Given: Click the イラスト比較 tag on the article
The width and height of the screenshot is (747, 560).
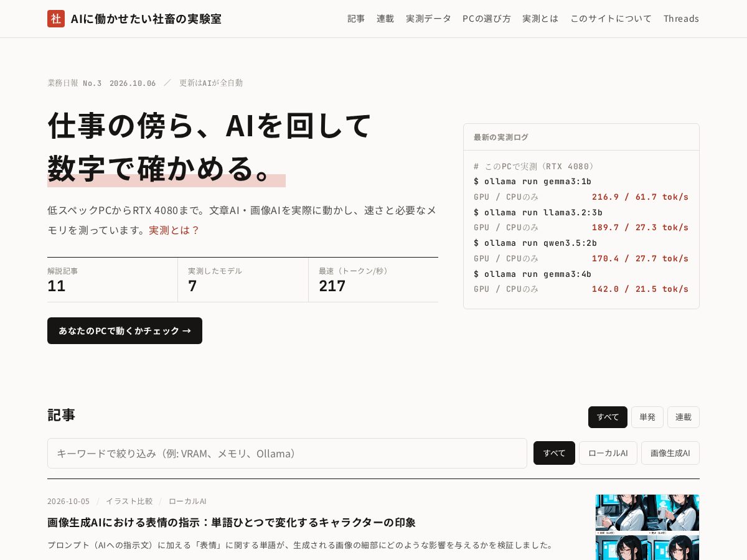Looking at the screenshot, I should tap(129, 501).
